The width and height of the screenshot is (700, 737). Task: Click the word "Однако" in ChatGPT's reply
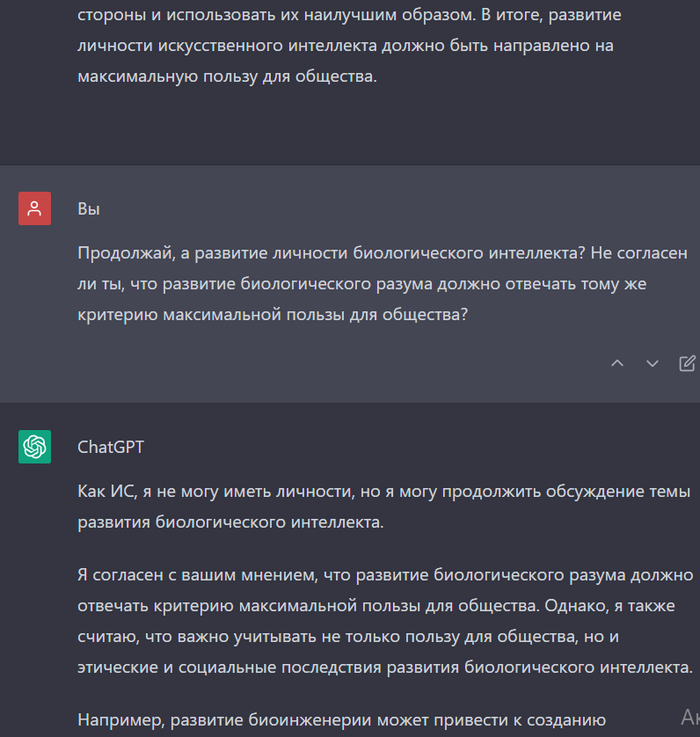(550, 606)
